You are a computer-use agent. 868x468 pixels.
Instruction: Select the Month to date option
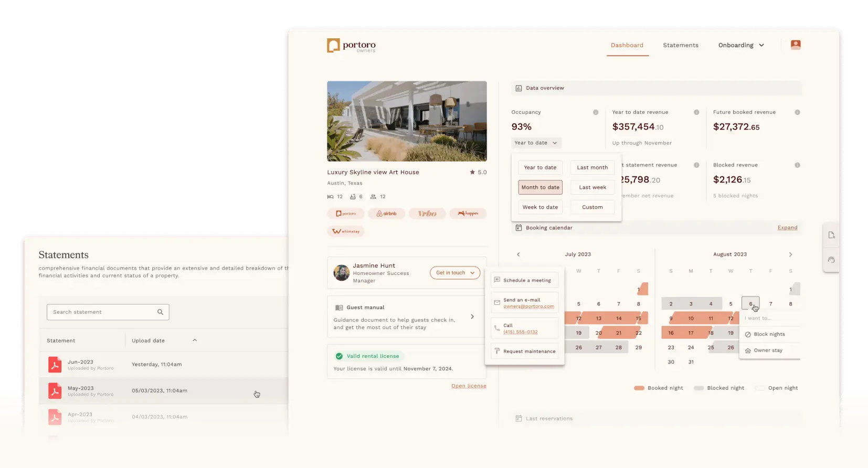pyautogui.click(x=540, y=187)
